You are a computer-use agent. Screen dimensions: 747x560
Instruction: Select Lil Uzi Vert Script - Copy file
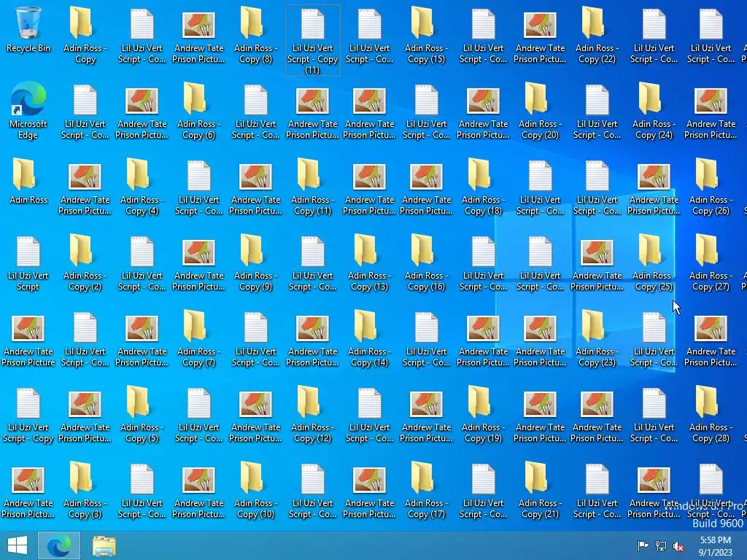pos(28,415)
